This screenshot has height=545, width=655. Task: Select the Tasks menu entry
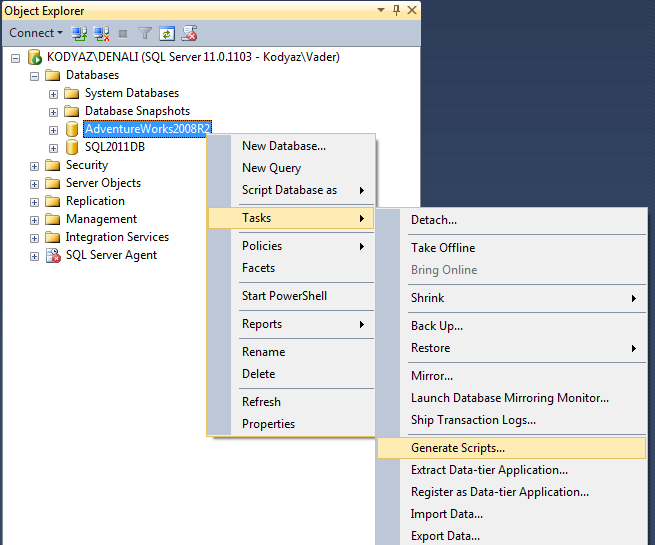291,218
